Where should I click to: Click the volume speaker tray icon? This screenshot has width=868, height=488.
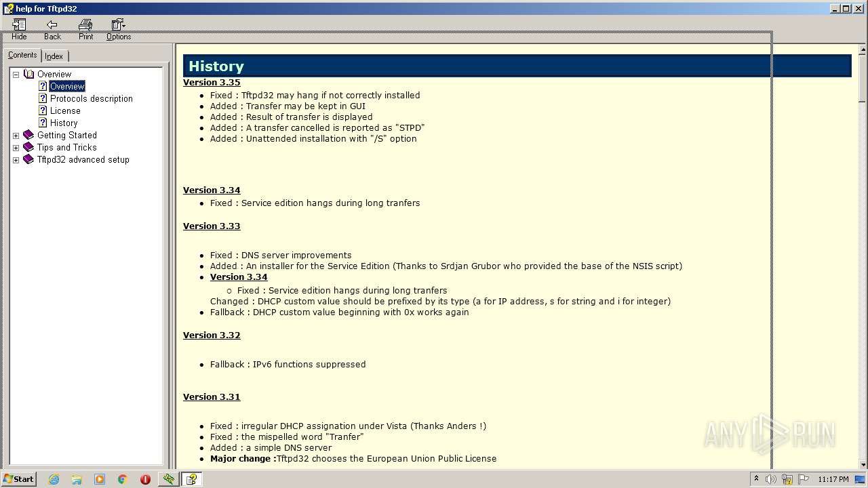pos(771,479)
